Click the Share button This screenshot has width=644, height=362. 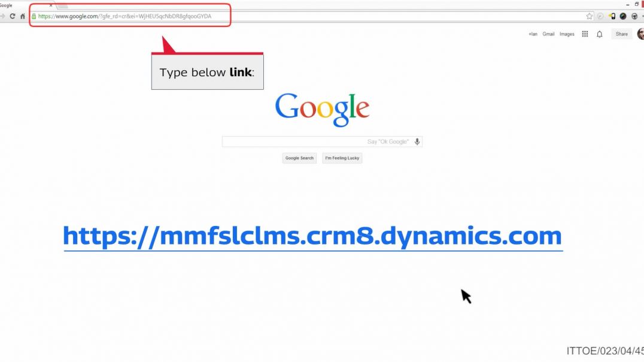click(621, 34)
